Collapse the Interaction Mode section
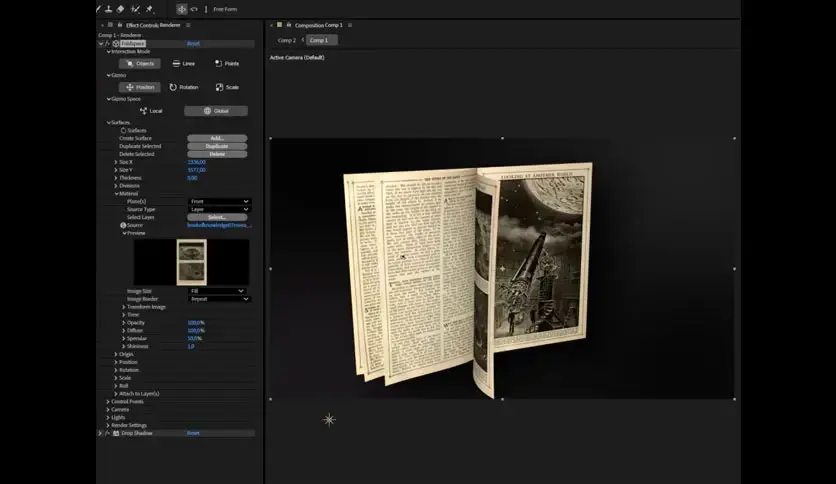Image resolution: width=836 pixels, height=484 pixels. (108, 52)
